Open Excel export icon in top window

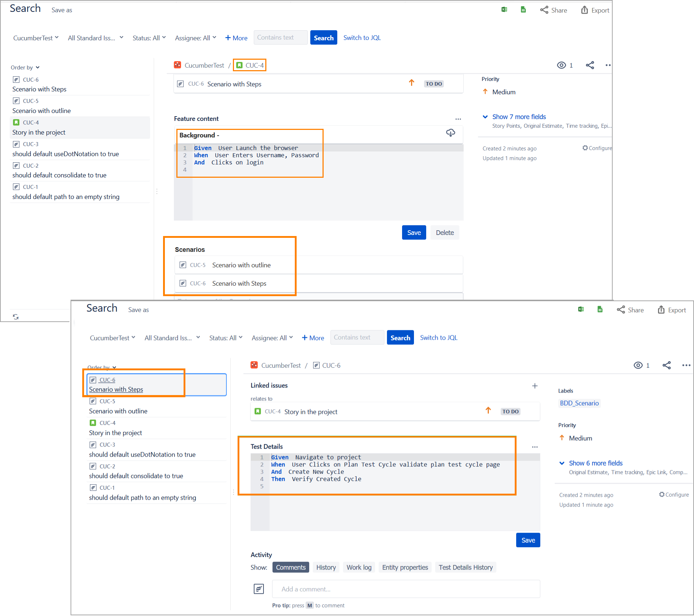tap(504, 10)
